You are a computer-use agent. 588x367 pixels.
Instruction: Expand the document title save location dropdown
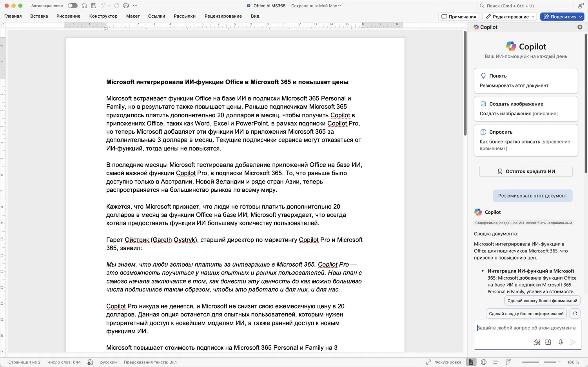click(339, 6)
